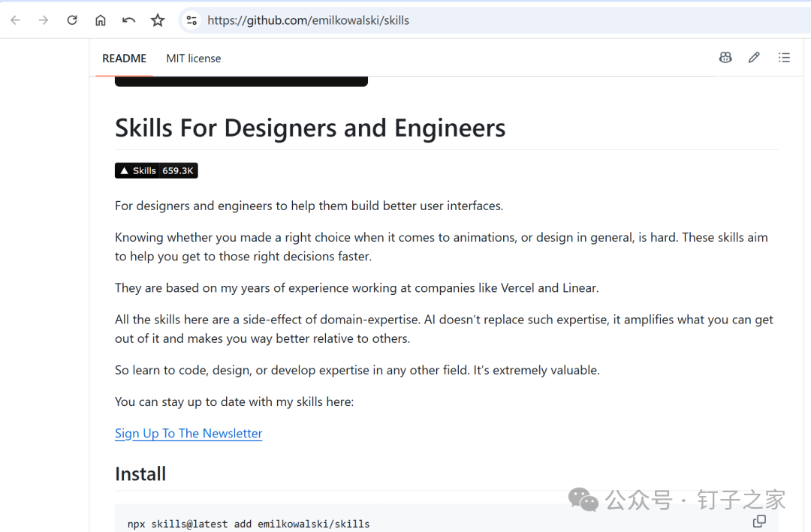Click the Install heading
The width and height of the screenshot is (811, 532).
140,473
